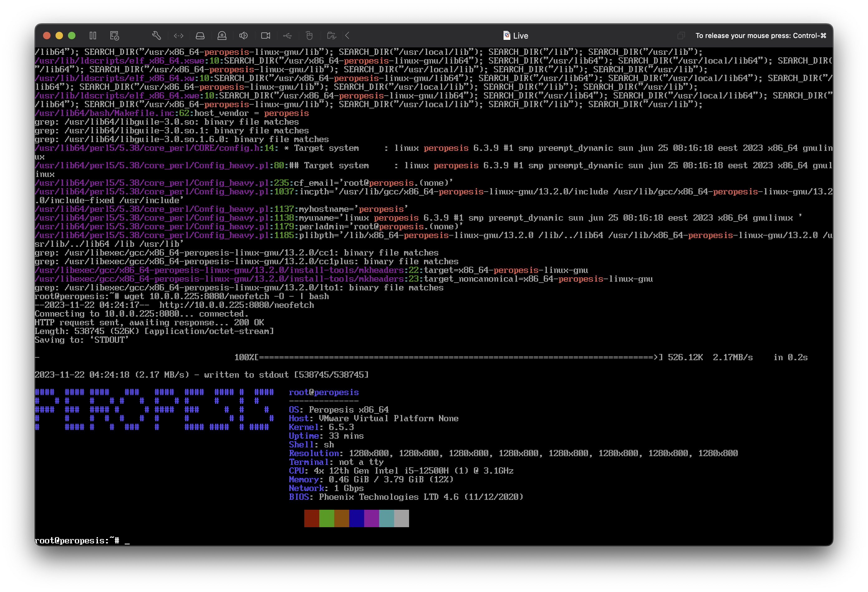The width and height of the screenshot is (868, 592).
Task: Click the root@peropesis heading in neofetch output
Action: [323, 392]
